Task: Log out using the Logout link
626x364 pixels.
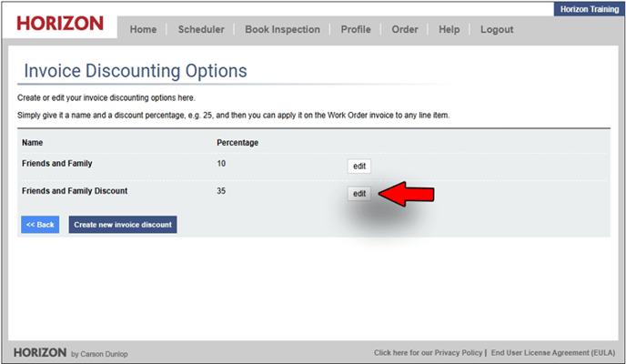Action: click(497, 29)
